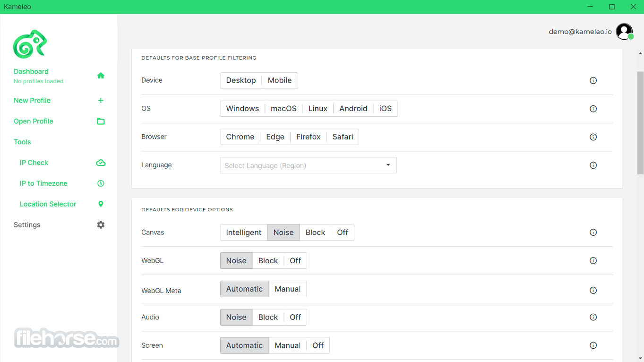644x362 pixels.
Task: Select Edge in the Browser filter
Action: coord(275,137)
